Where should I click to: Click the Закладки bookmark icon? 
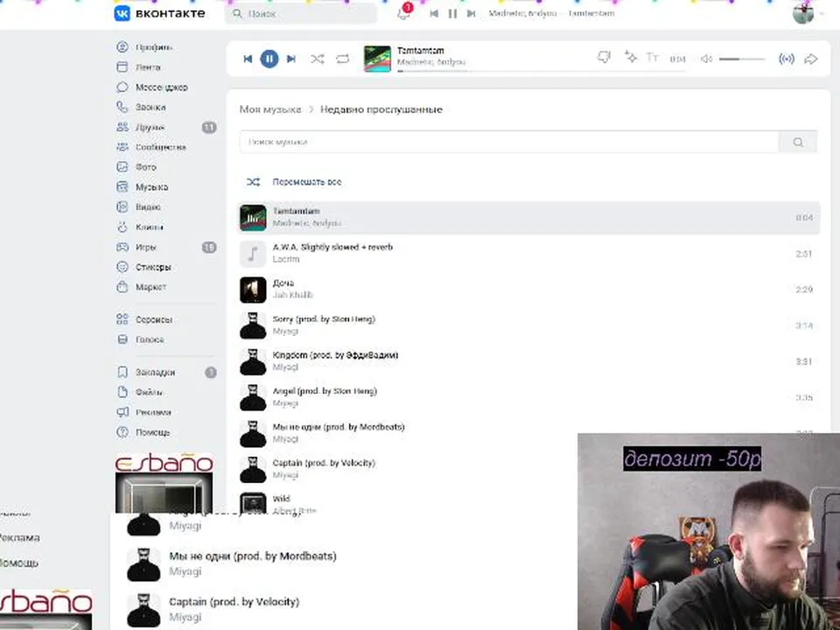click(x=122, y=372)
